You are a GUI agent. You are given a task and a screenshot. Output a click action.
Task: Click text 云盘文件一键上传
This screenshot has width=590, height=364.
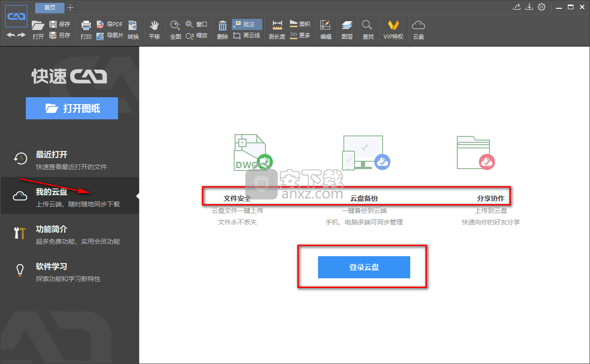coord(237,211)
